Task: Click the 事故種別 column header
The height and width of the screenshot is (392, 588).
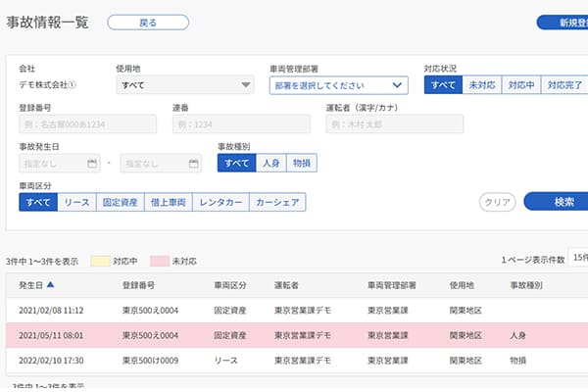Action: pos(526,285)
